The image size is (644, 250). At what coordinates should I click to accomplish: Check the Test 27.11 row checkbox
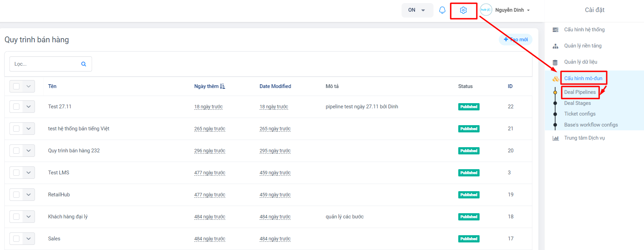tap(16, 107)
